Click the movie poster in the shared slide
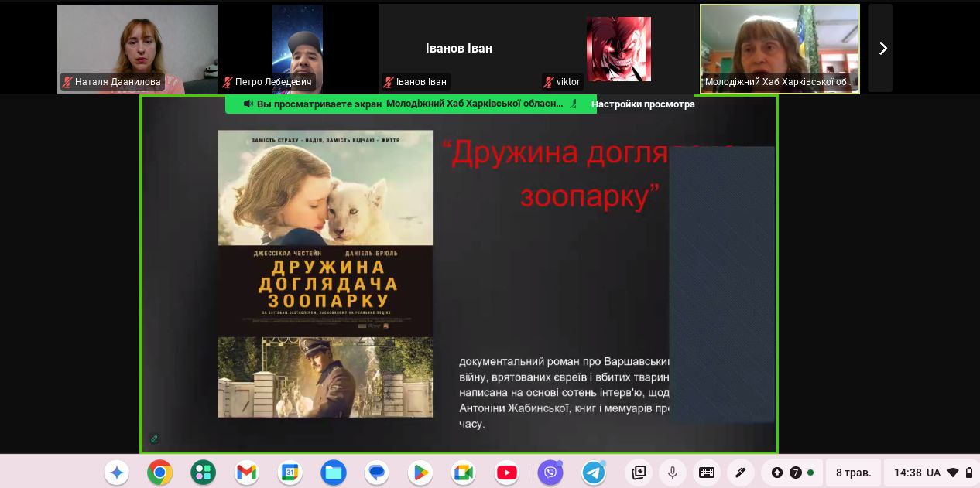980x488 pixels. 325,274
